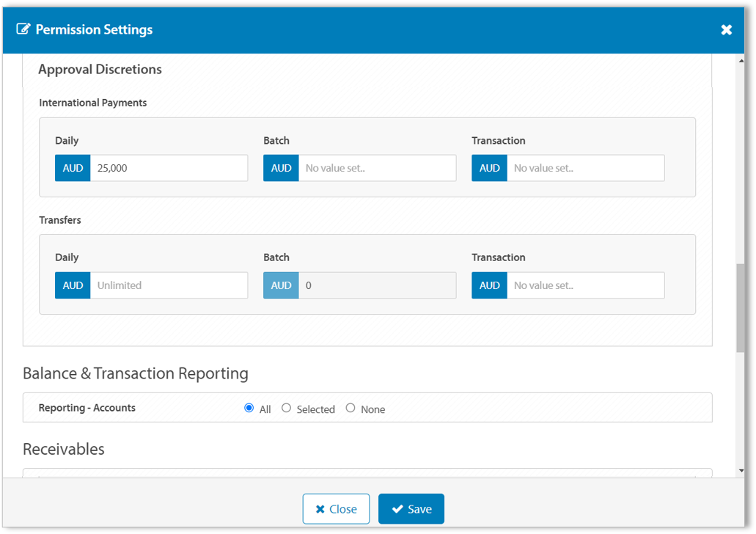756x534 pixels.
Task: Focus the International Payments Batch field
Action: click(x=377, y=168)
